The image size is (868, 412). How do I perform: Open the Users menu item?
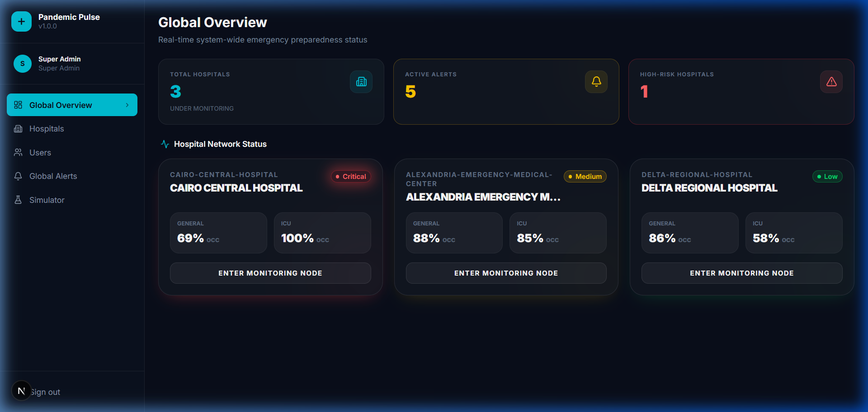72,152
